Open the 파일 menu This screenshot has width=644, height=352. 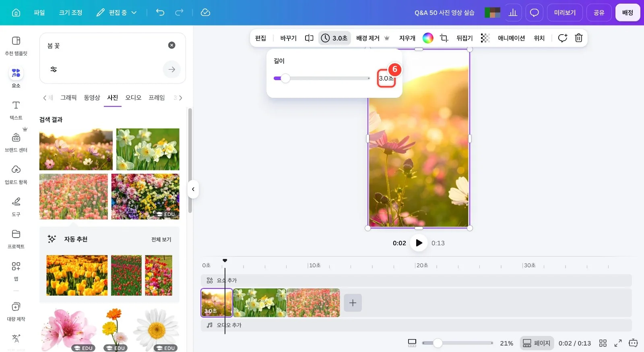coord(39,12)
